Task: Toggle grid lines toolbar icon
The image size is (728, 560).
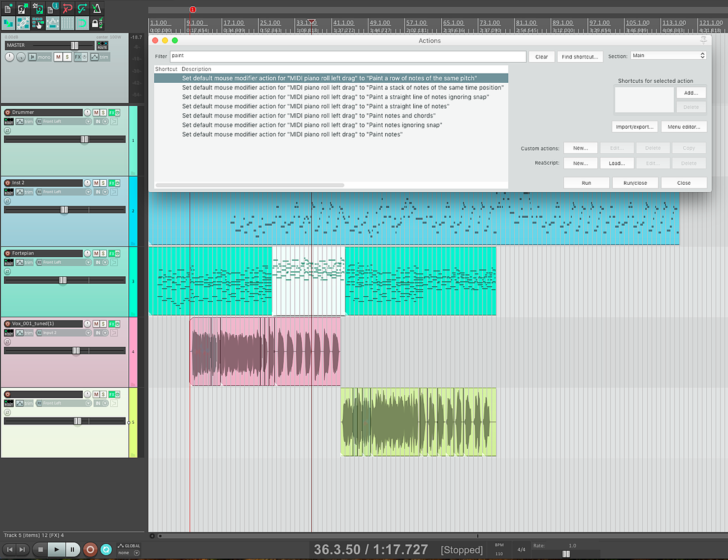Action: tap(67, 23)
